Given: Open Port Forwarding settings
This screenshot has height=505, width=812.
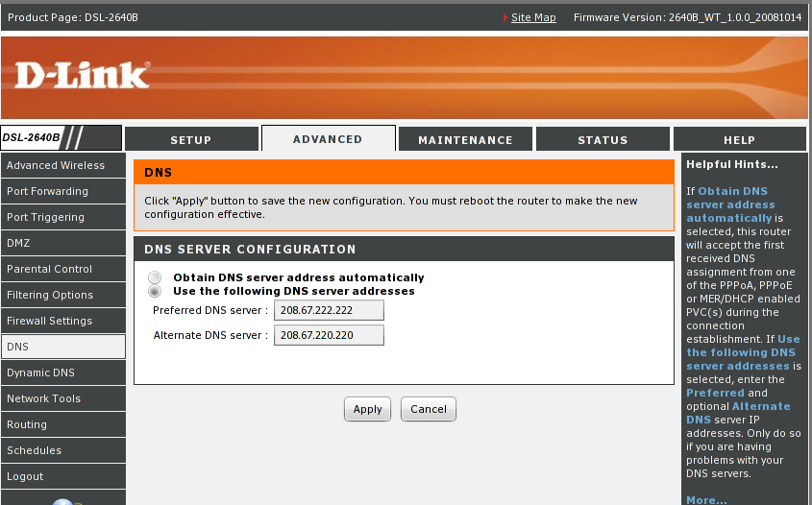Looking at the screenshot, I should [x=63, y=191].
